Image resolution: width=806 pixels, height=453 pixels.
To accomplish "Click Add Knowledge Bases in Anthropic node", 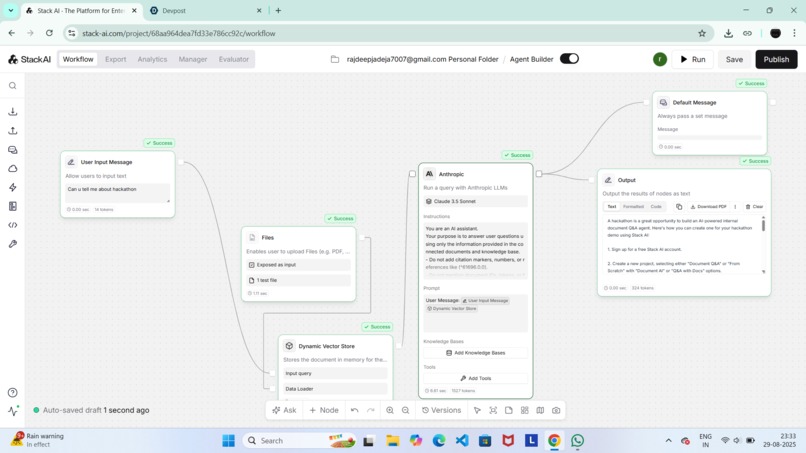I will click(475, 353).
